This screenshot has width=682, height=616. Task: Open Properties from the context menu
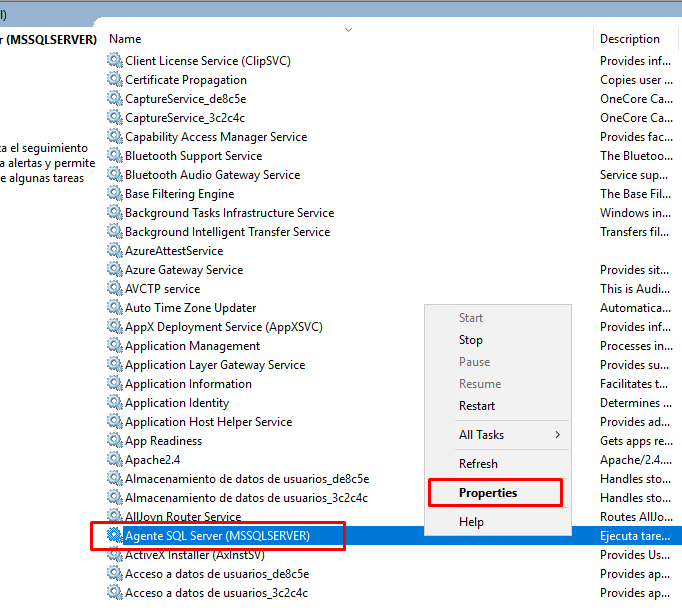(x=488, y=493)
